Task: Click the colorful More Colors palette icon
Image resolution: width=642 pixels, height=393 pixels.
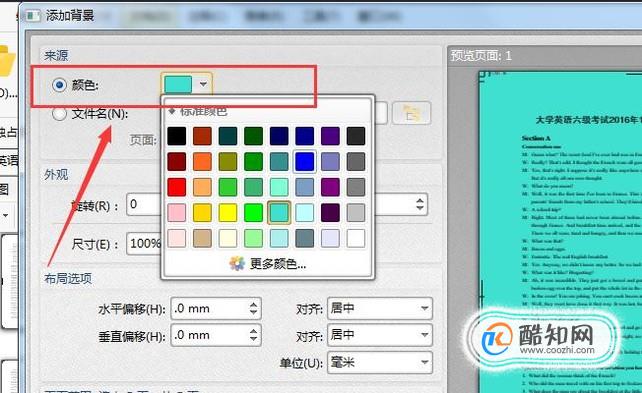Action: pyautogui.click(x=237, y=263)
